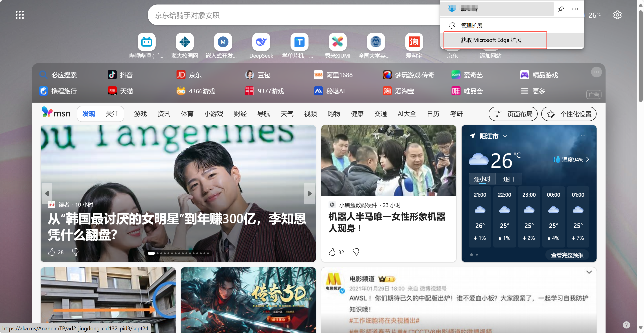This screenshot has width=644, height=333.
Task: Open the DeepSeek shortcut icon
Action: click(261, 42)
